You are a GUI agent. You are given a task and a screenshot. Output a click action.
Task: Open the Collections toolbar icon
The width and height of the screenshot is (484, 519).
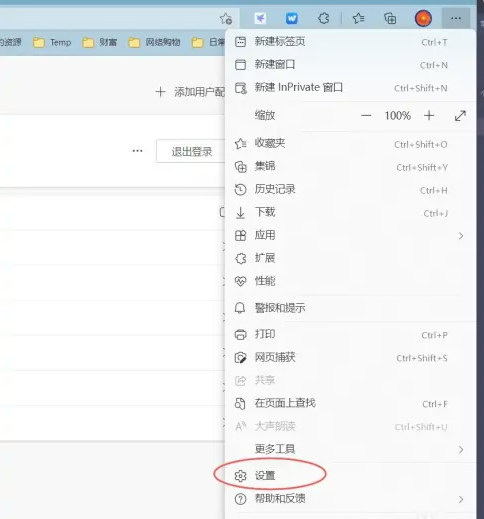[390, 18]
